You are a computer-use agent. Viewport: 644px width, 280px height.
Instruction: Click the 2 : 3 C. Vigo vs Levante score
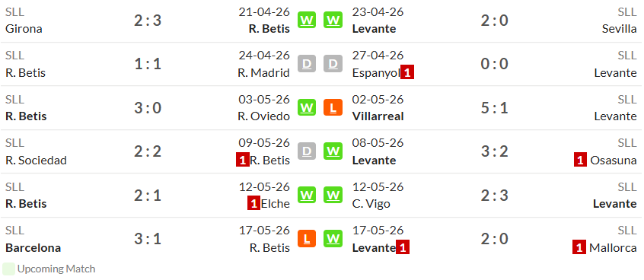coord(495,196)
